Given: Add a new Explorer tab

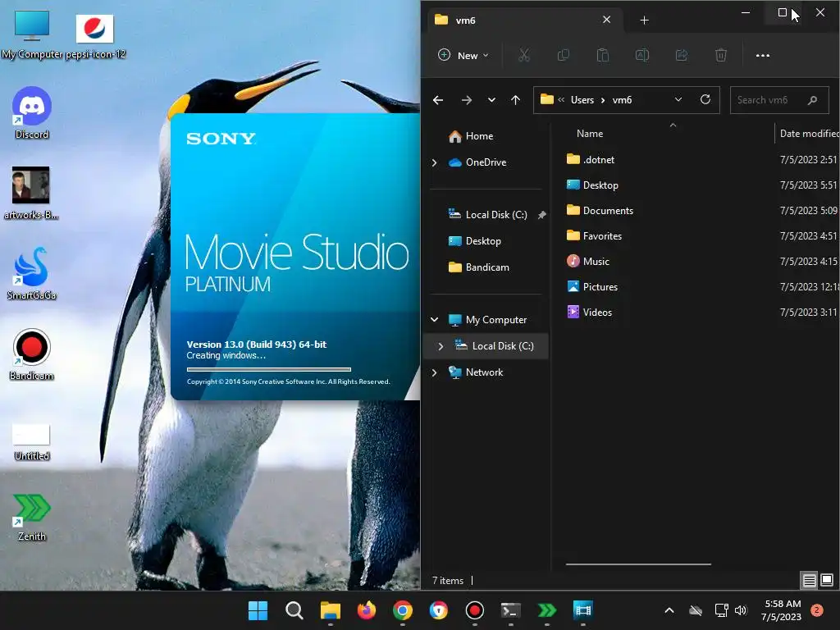Looking at the screenshot, I should 645,21.
